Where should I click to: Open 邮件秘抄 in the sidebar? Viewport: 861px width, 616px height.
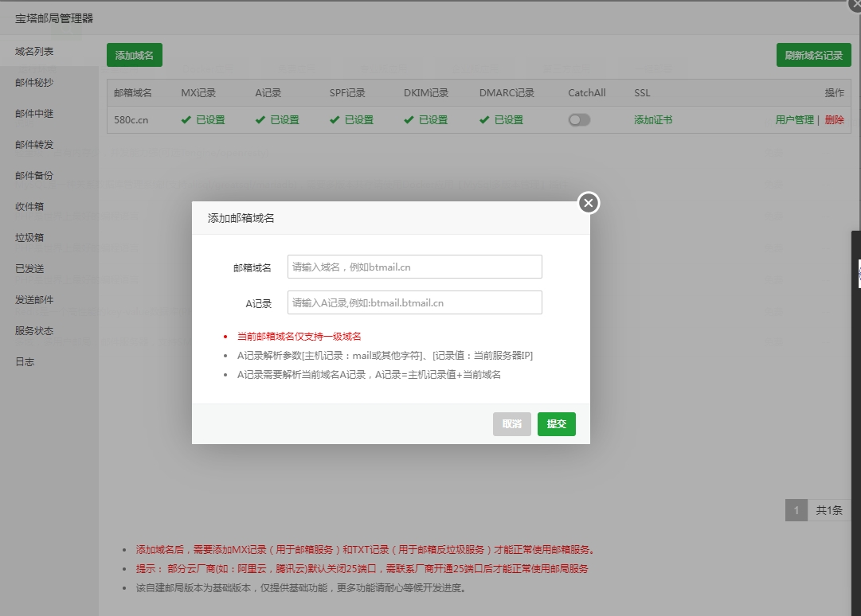[x=34, y=83]
